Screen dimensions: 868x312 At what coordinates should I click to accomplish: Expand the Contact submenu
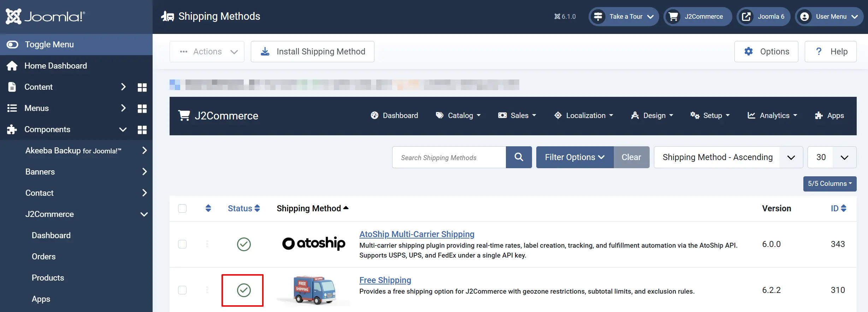point(144,193)
